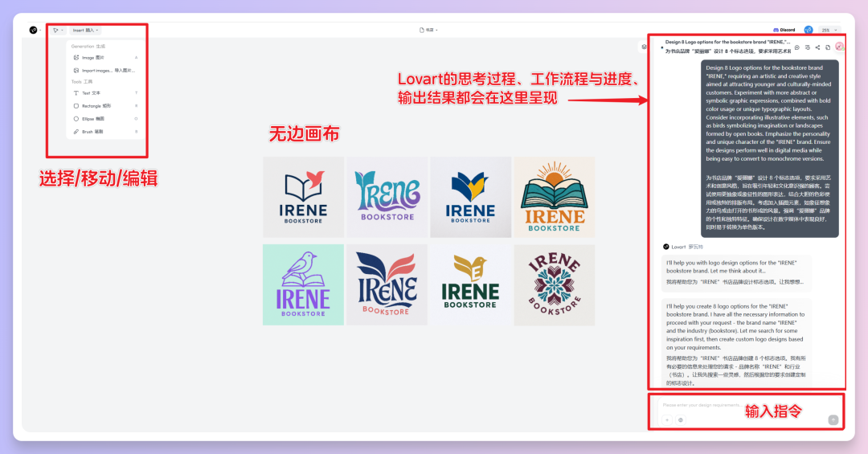Viewport: 868px width, 454px height.
Task: Click the Text T icon
Action: point(76,93)
